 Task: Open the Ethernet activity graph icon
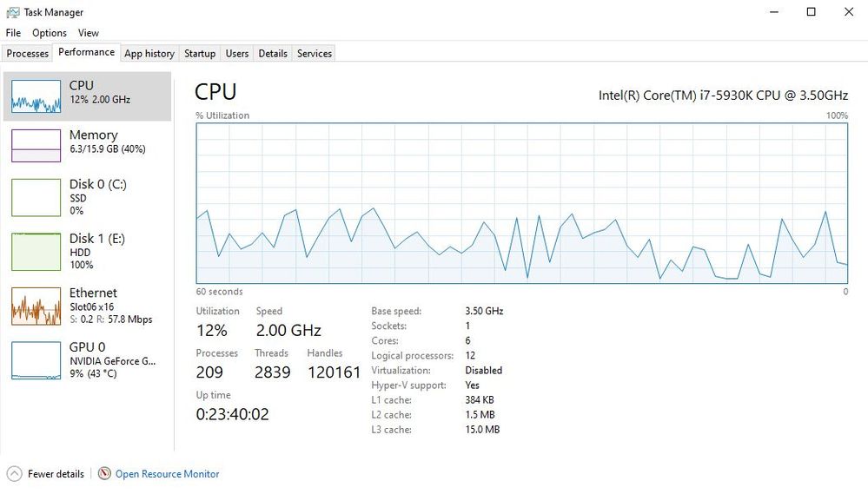(36, 306)
